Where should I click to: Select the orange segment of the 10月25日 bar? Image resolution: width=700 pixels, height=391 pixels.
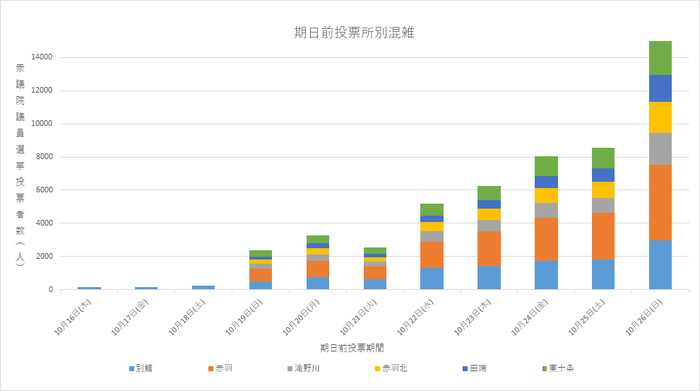(x=603, y=236)
